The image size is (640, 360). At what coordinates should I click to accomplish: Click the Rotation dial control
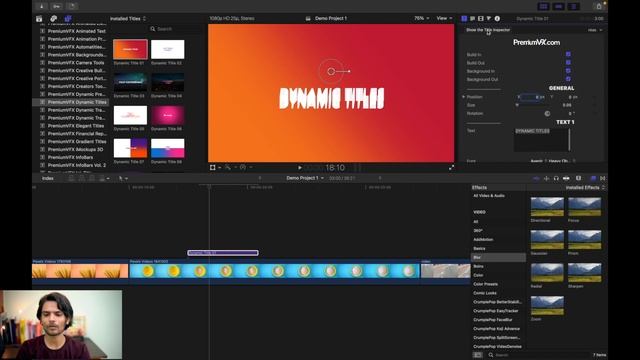(x=547, y=113)
